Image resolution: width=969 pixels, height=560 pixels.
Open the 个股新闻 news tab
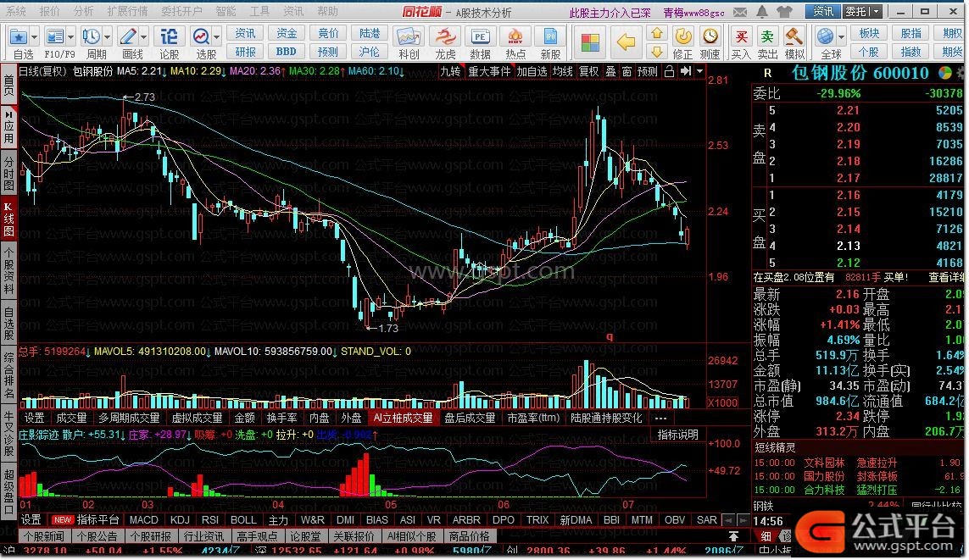(x=44, y=536)
